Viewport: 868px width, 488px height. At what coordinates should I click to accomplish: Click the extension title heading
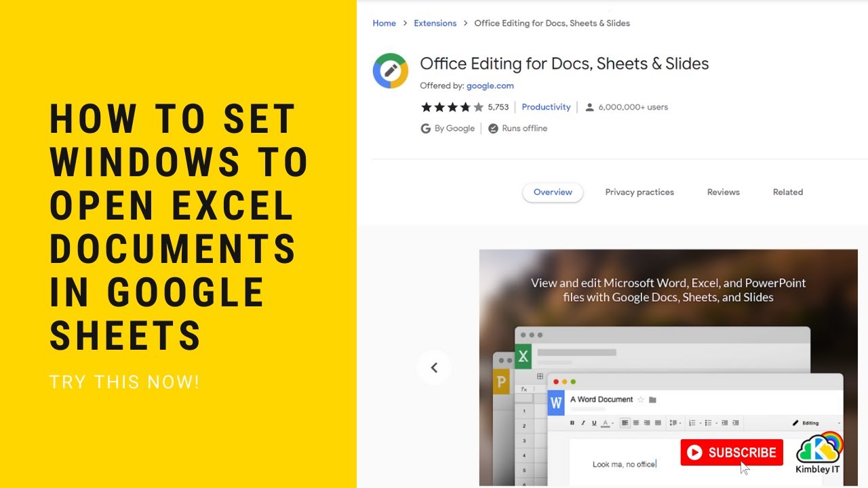[x=564, y=64]
